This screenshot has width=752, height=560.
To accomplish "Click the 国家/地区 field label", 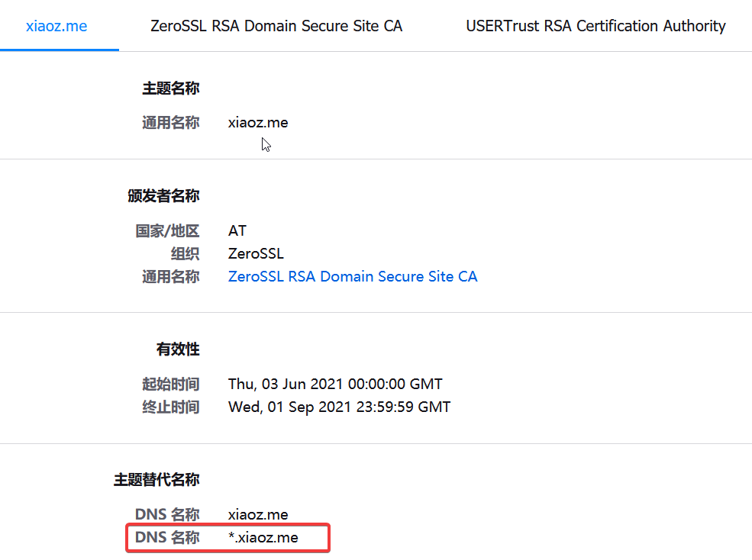I will pos(167,230).
